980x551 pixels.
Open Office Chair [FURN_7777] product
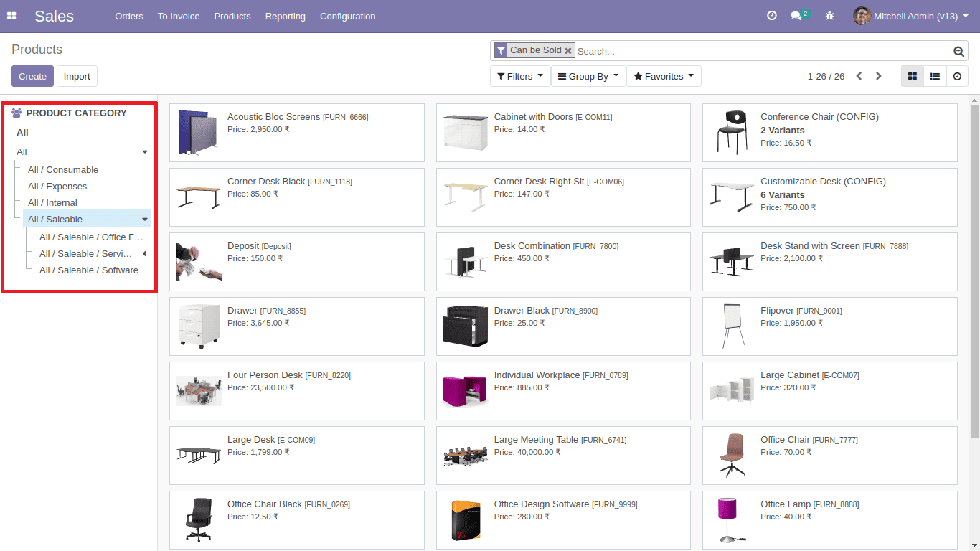coord(830,456)
